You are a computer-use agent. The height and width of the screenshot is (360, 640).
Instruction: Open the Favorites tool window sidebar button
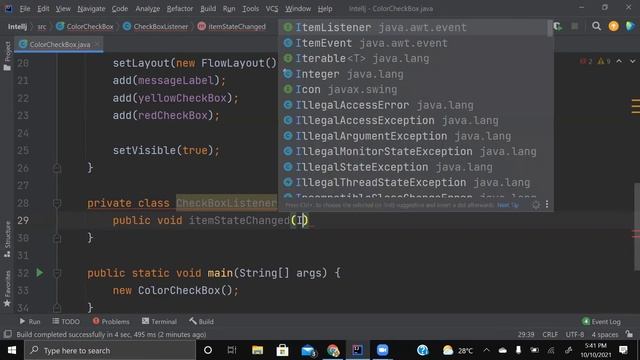[x=7, y=289]
